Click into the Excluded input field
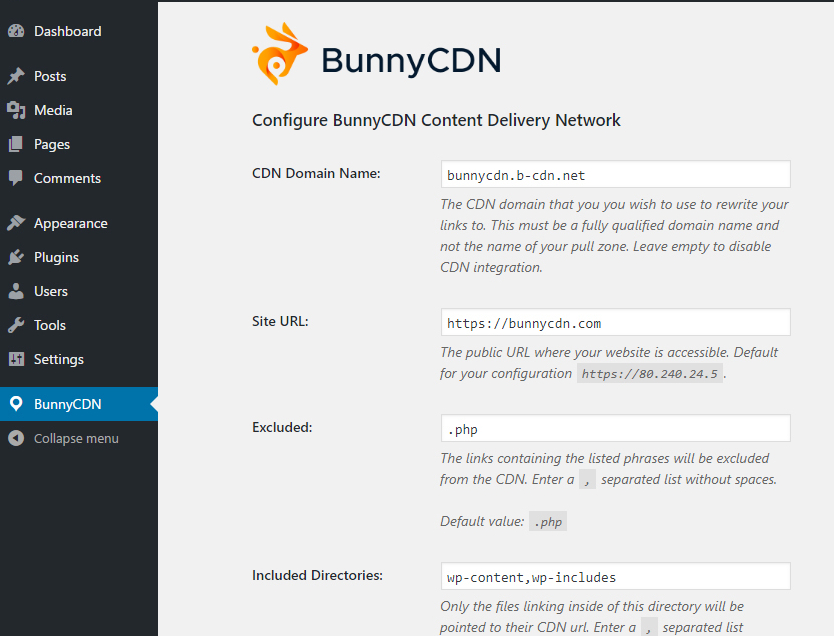Viewport: 834px width, 636px height. coord(615,428)
